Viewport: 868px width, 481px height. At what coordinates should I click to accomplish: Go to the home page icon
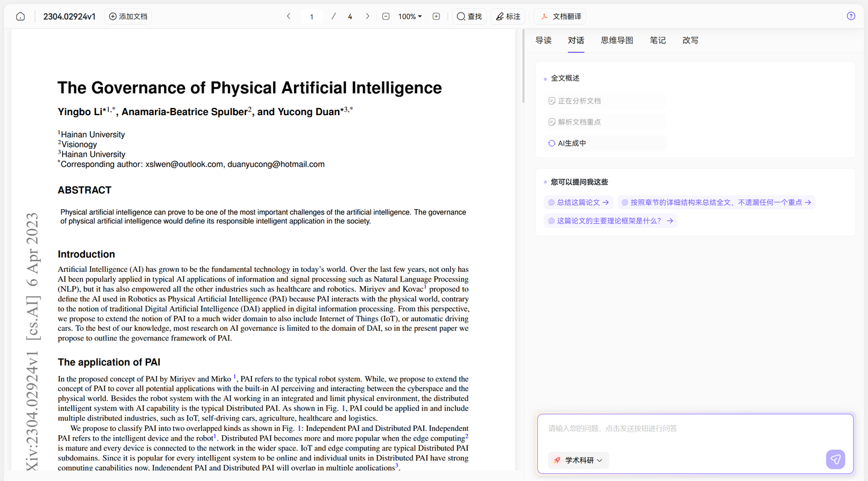click(x=20, y=16)
